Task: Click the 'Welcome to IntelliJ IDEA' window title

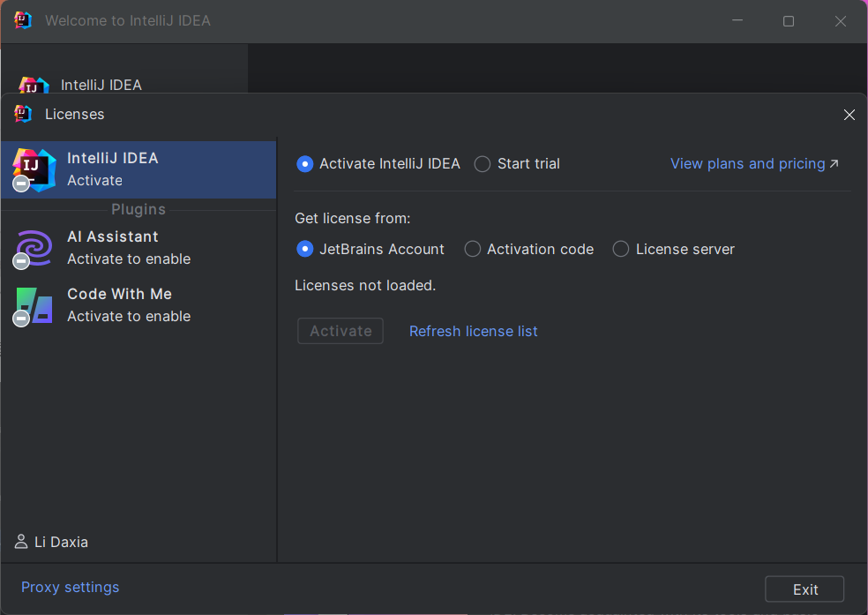Action: click(x=128, y=20)
